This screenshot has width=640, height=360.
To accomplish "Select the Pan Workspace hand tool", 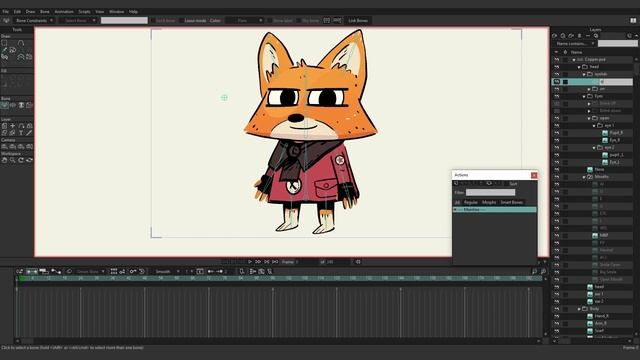I will pyautogui.click(x=4, y=160).
